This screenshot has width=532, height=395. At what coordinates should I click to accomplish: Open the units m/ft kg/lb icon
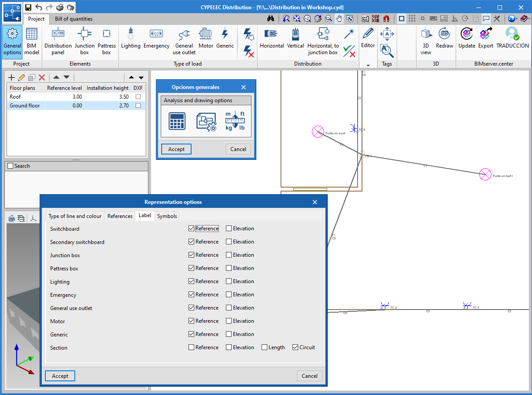[235, 121]
